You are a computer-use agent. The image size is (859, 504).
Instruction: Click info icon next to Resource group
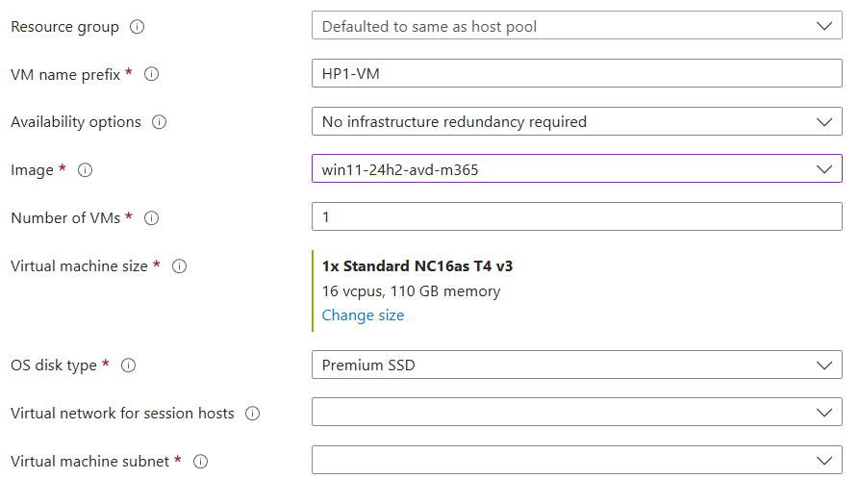(137, 27)
